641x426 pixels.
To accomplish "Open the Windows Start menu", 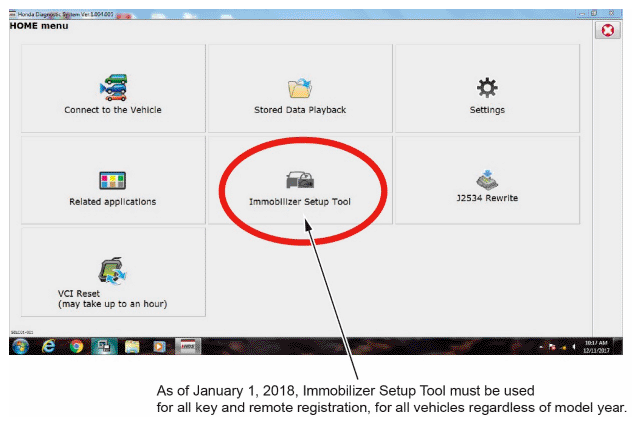I will 20,346.
